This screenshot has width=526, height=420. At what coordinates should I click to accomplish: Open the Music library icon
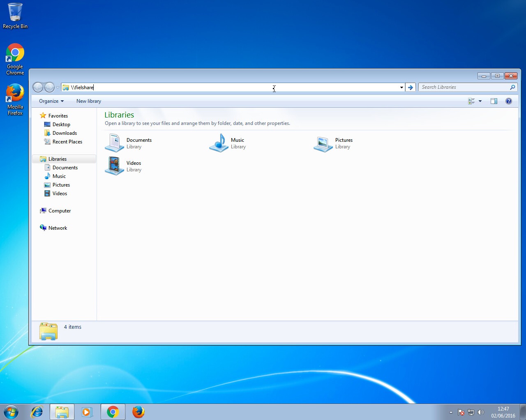[219, 143]
